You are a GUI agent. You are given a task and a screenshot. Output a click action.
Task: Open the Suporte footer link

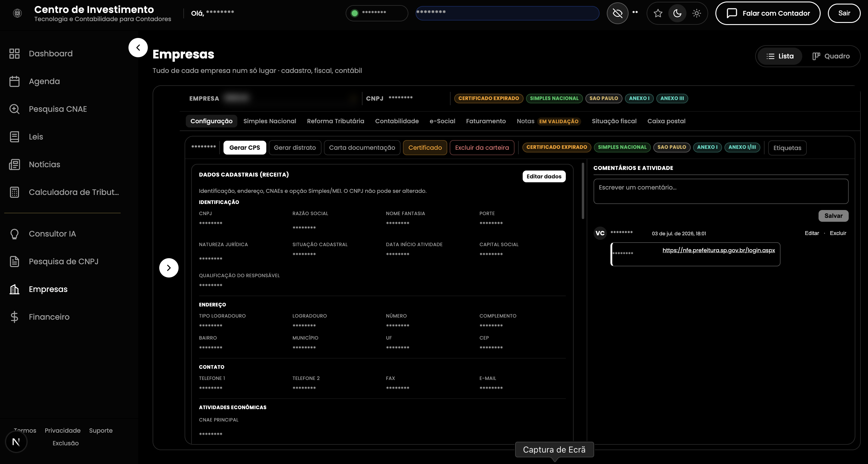pos(101,430)
